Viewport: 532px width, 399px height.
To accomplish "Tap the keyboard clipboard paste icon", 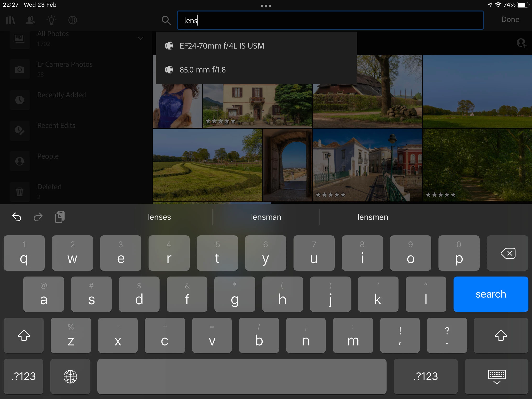I will pos(60,217).
